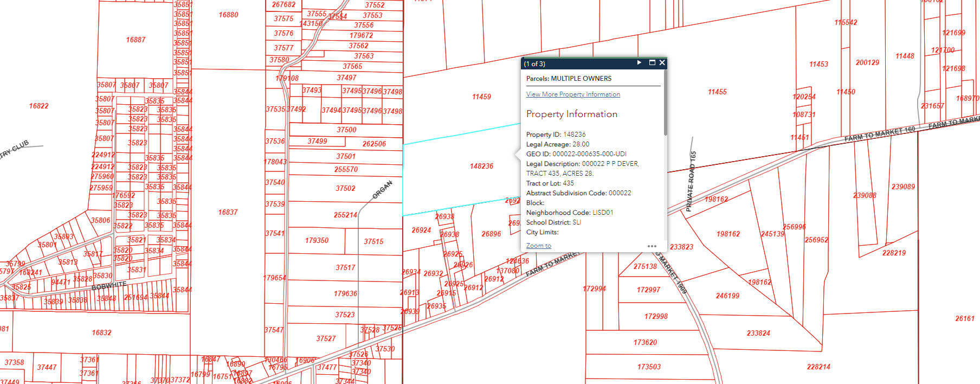Image resolution: width=980 pixels, height=384 pixels.
Task: Select parcel 11459 on the map
Action: [481, 97]
